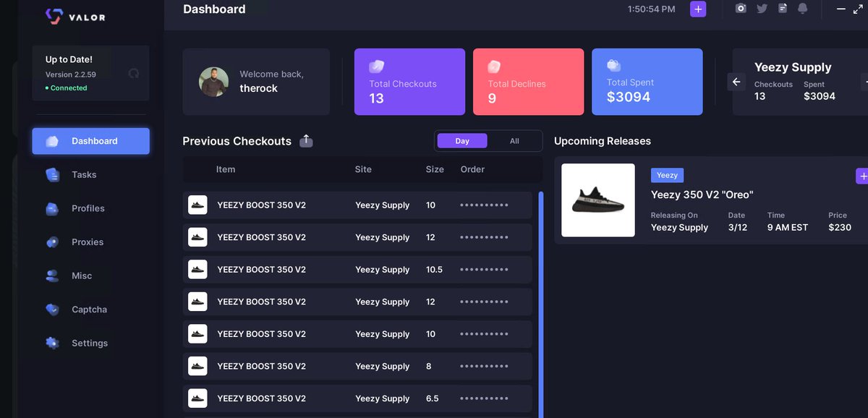868x418 pixels.
Task: Click the Valor logo icon
Action: click(x=54, y=17)
